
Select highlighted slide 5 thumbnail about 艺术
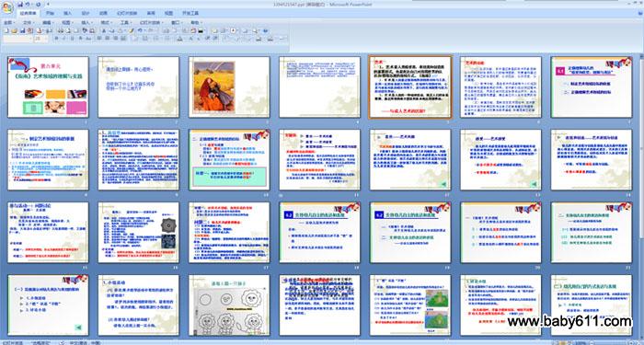(x=410, y=87)
